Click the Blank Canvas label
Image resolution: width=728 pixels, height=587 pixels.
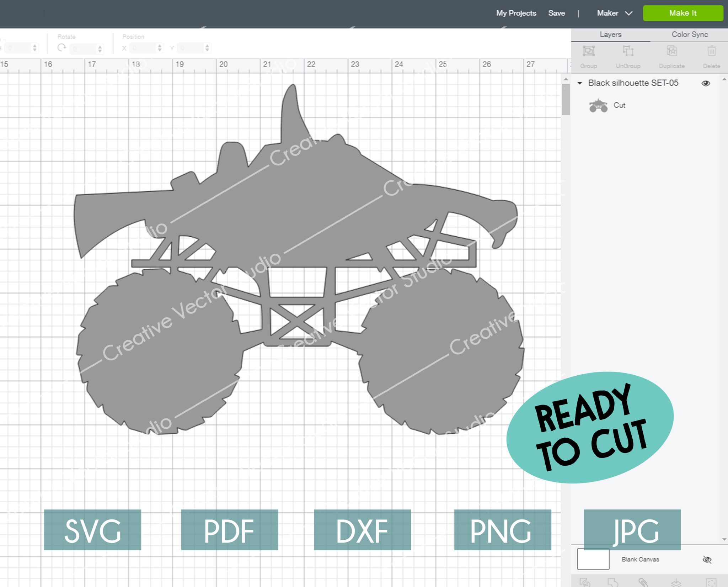(640, 560)
